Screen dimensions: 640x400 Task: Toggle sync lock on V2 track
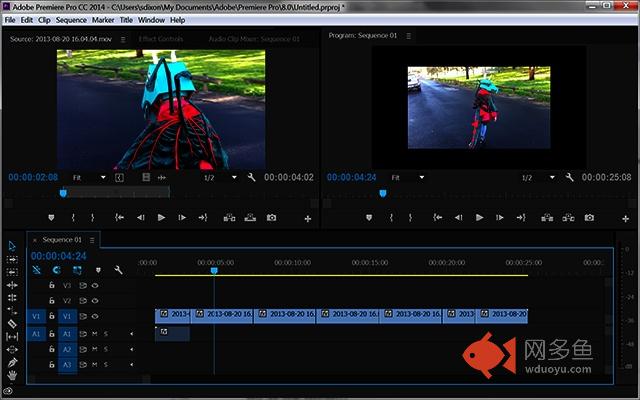(83, 301)
